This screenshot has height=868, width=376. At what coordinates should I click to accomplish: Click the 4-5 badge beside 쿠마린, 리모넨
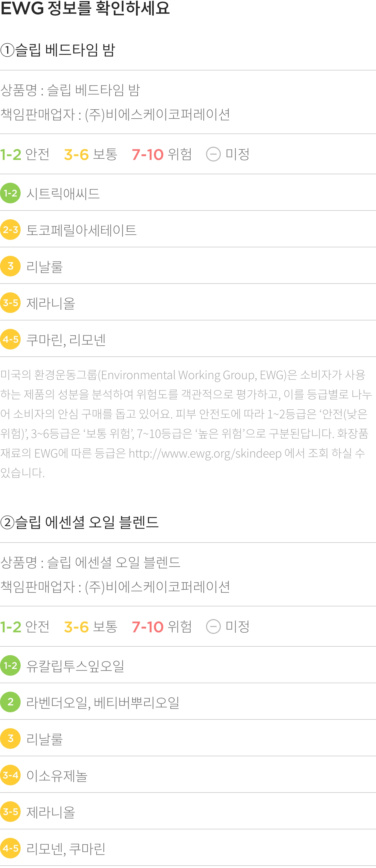point(10,339)
